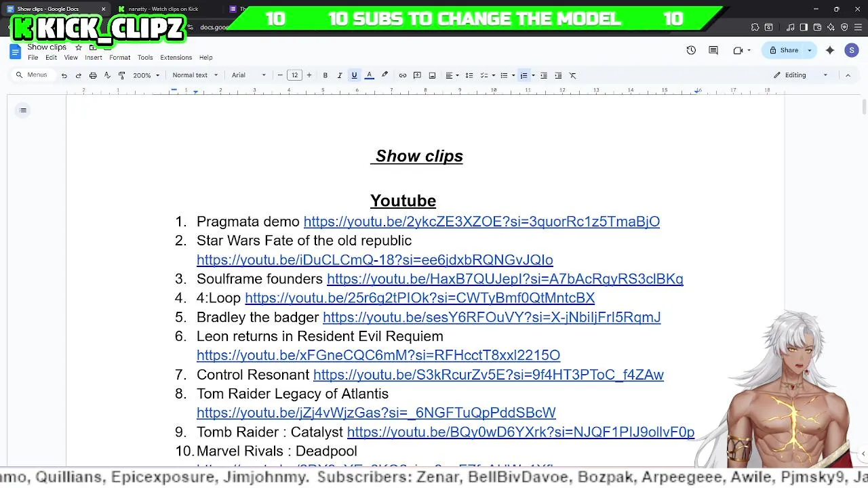The image size is (868, 488).
Task: Open the Pragmata demo YouTube link
Action: pyautogui.click(x=481, y=222)
